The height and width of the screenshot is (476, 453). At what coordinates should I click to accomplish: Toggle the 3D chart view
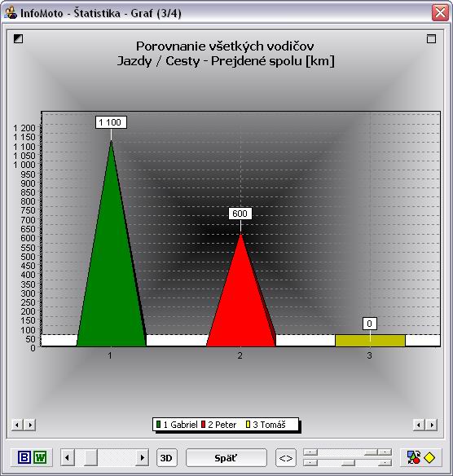tap(166, 458)
